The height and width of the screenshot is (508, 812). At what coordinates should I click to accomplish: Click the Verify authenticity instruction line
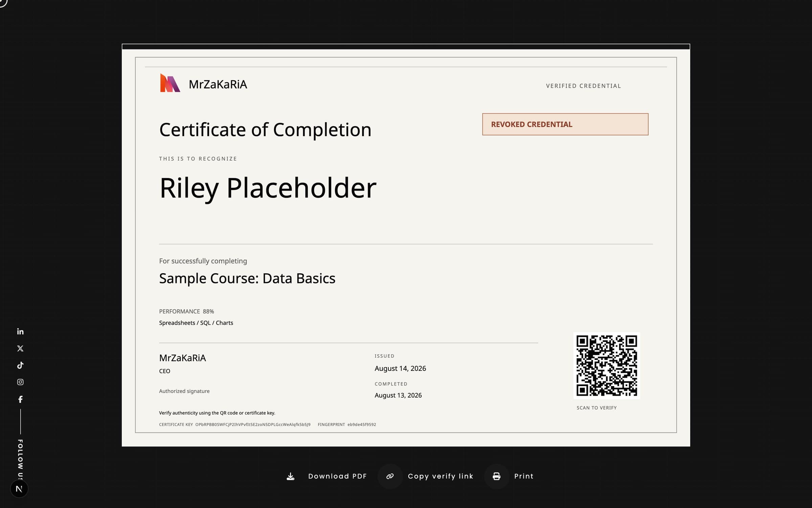217,413
